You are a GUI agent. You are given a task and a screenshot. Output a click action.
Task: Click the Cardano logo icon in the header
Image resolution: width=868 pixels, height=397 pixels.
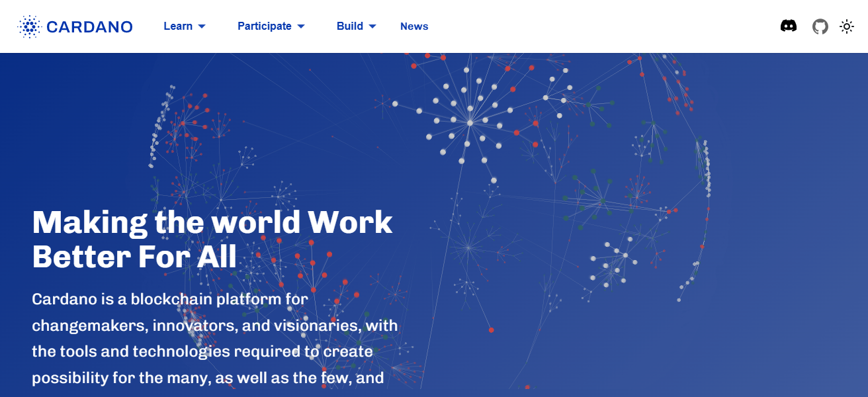[x=29, y=26]
